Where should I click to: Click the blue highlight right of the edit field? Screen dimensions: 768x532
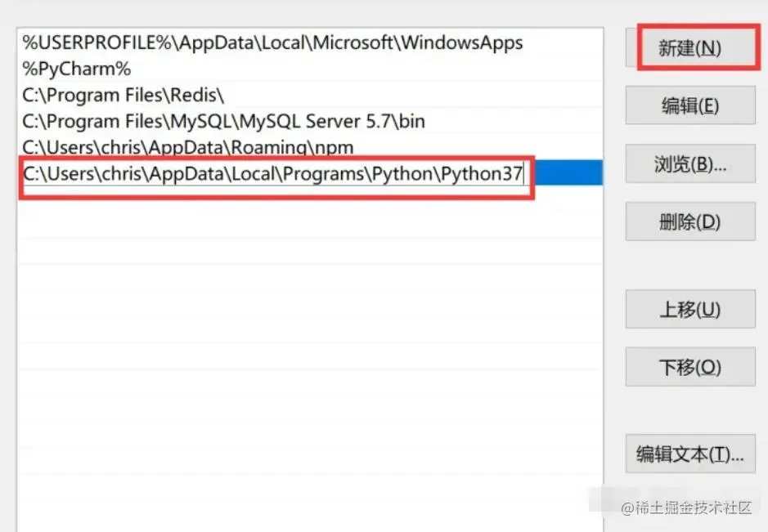pos(568,172)
